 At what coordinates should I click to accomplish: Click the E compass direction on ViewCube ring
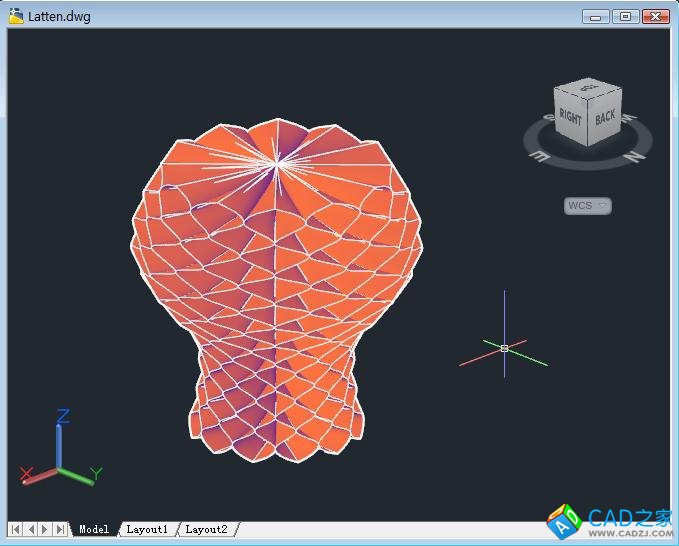coord(539,155)
